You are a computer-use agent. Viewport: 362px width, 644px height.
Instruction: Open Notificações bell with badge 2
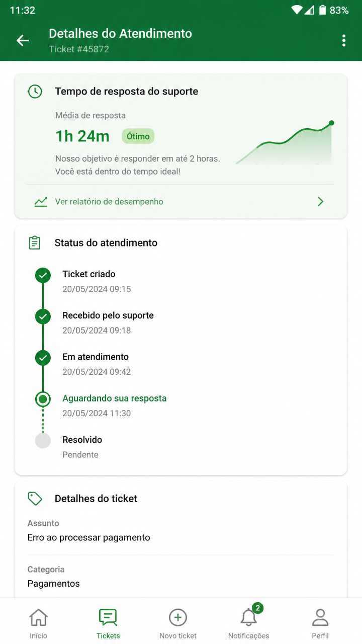249,617
